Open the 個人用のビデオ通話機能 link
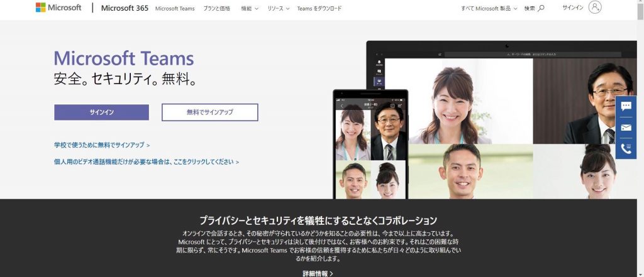This screenshot has height=277, width=644. pos(146,161)
